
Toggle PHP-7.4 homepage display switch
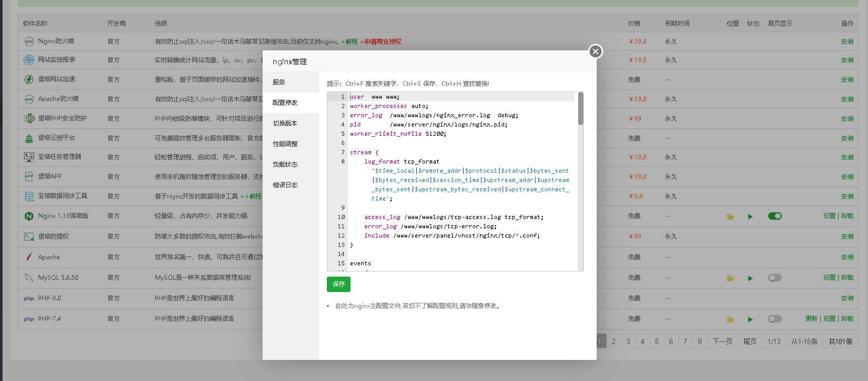tap(775, 319)
